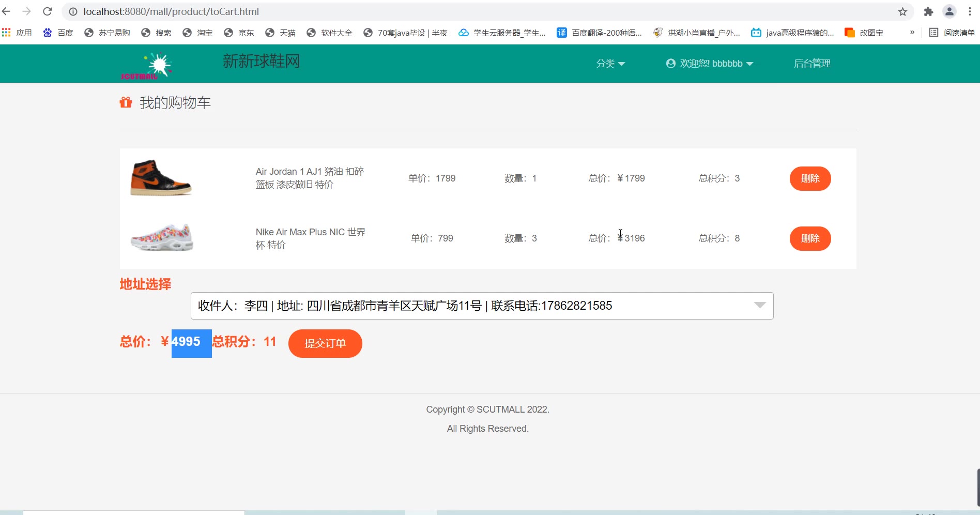The height and width of the screenshot is (515, 980).
Task: Click the 单价: 799 price text
Action: pyautogui.click(x=432, y=238)
